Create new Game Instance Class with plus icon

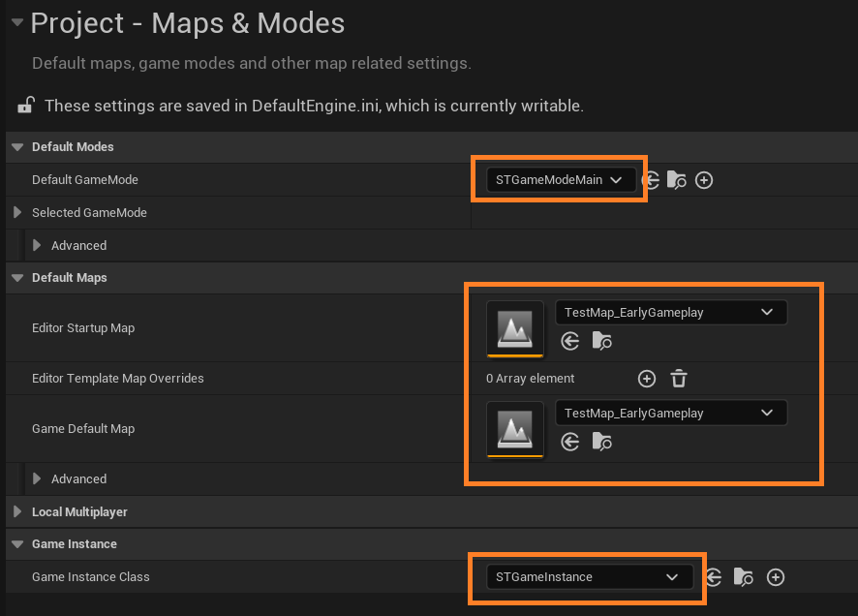pyautogui.click(x=775, y=577)
